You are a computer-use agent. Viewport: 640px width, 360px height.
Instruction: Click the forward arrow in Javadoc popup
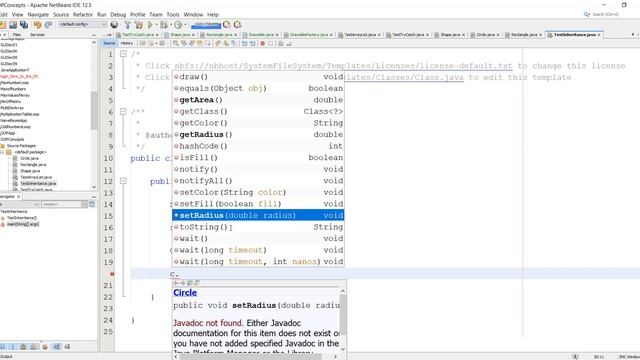[x=182, y=283]
